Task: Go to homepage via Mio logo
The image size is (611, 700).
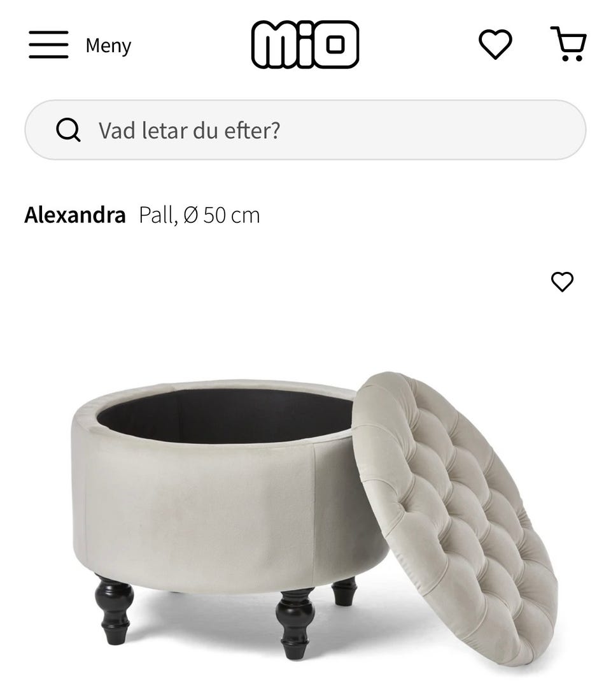Action: [305, 44]
